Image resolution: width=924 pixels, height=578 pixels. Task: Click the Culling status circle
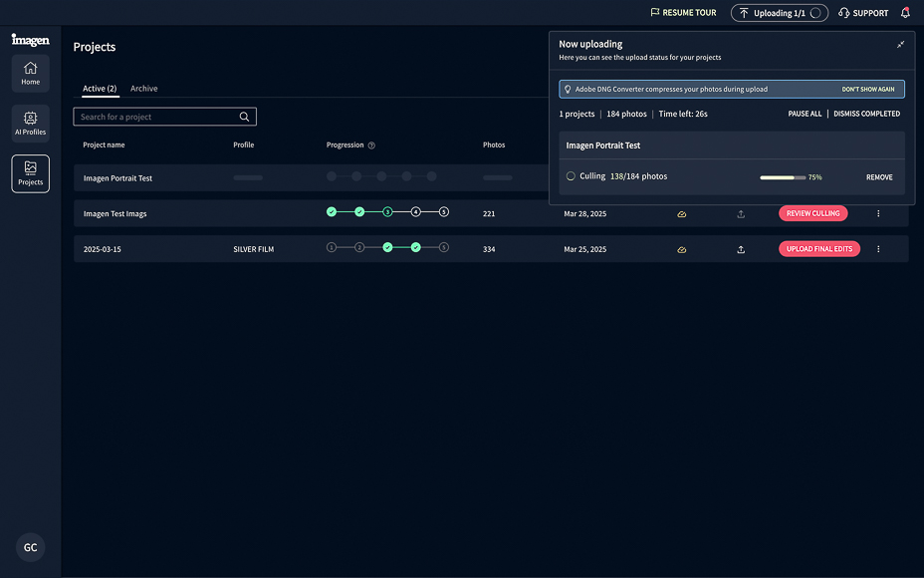(571, 176)
